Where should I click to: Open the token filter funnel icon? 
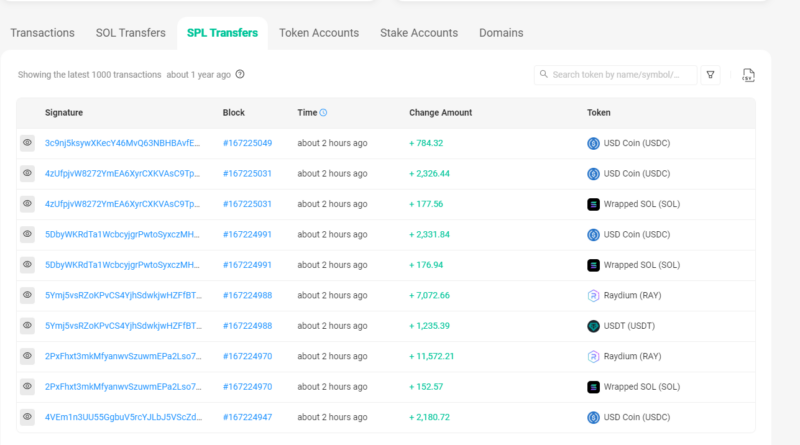point(710,75)
